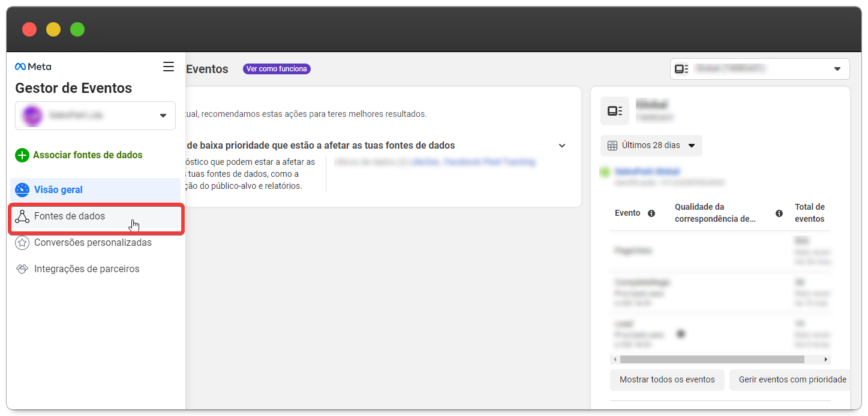Click the Fontes de dados triangle icon
This screenshot has width=868, height=416.
[x=22, y=216]
